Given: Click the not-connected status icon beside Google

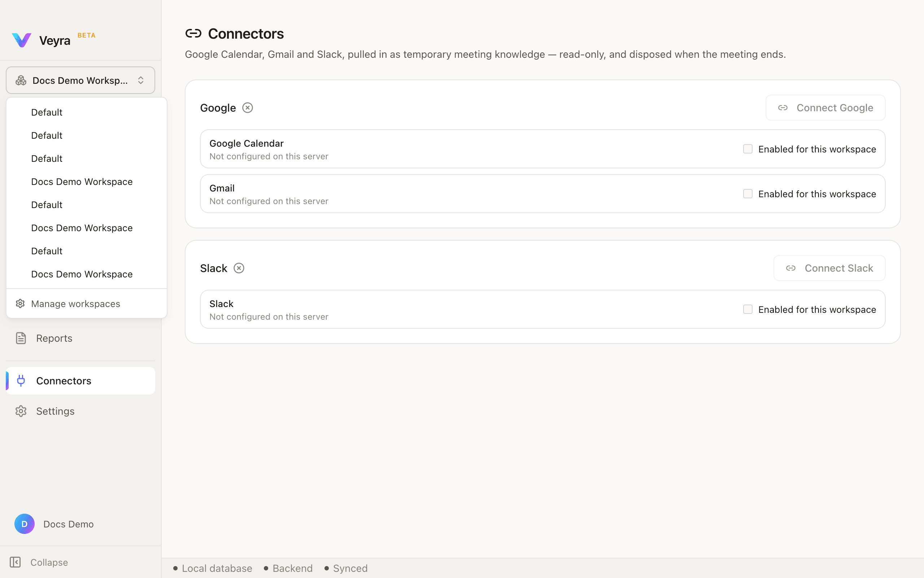Looking at the screenshot, I should click(247, 108).
